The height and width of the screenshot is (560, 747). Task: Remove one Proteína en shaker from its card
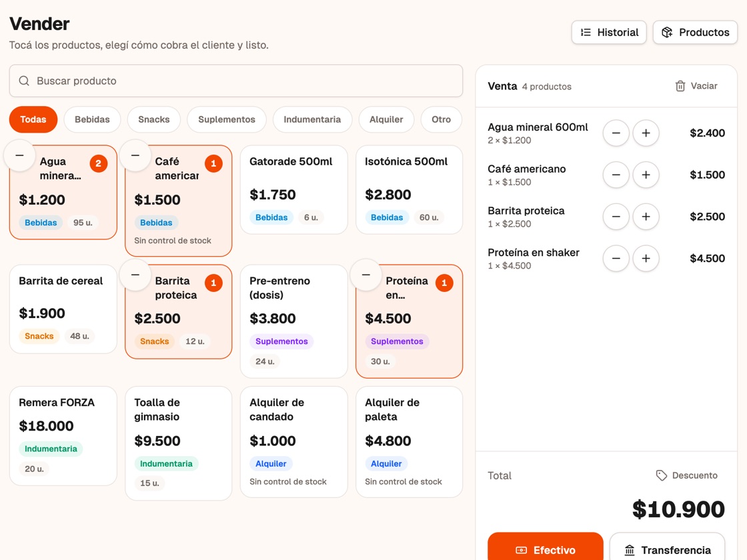366,275
